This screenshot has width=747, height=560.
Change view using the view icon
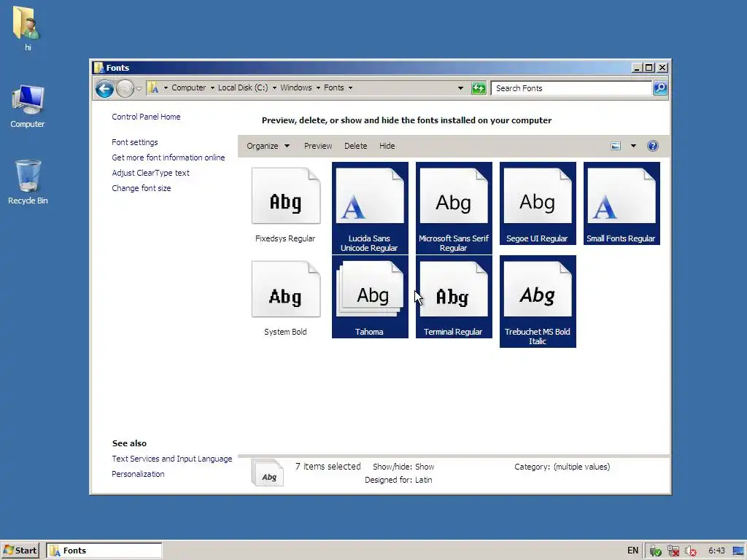(x=616, y=146)
